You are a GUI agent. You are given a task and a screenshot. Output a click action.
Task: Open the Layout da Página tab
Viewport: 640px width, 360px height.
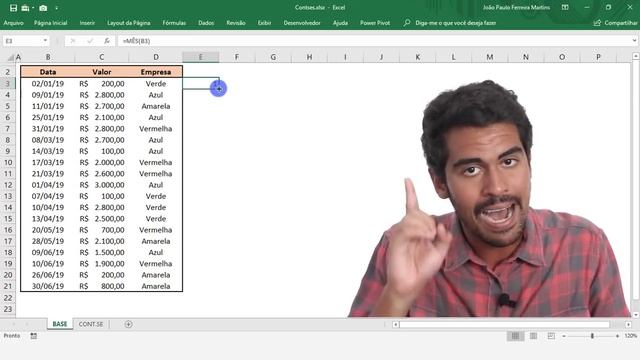[129, 23]
